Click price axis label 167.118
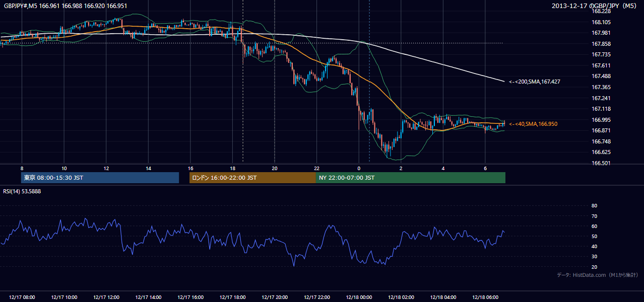The image size is (644, 302). tap(601, 109)
